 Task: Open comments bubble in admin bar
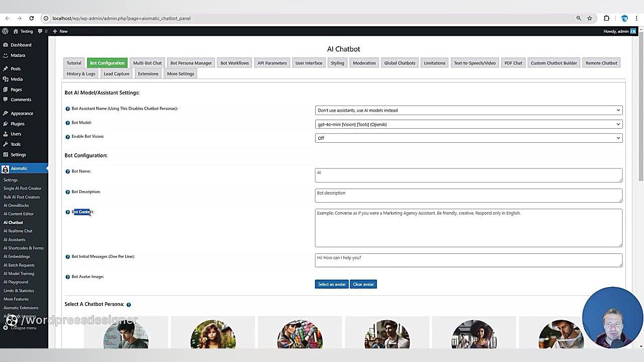tap(41, 31)
